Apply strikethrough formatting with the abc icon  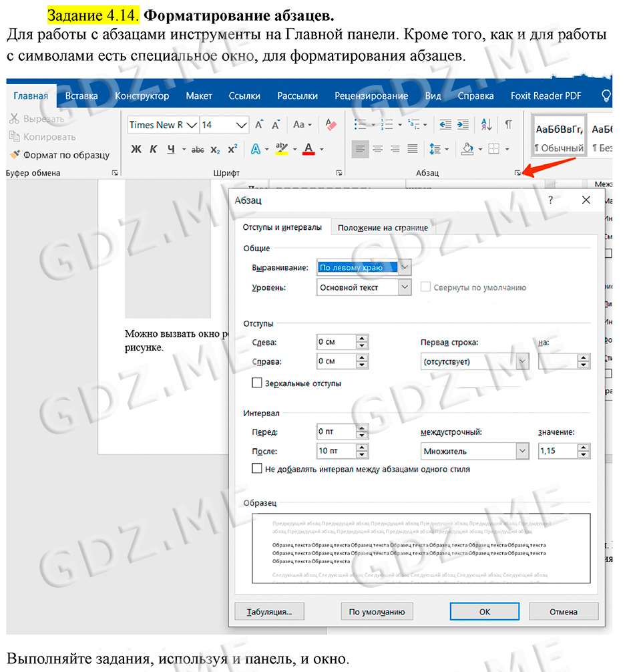[x=198, y=149]
